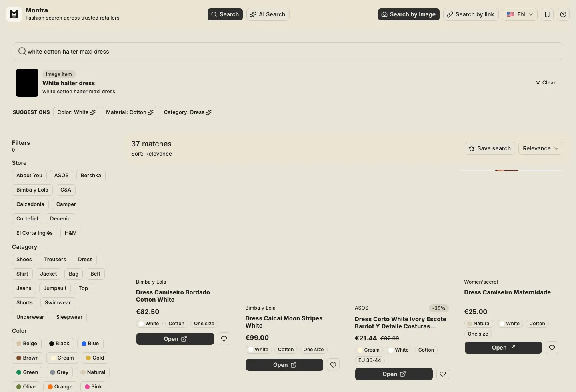Click sparkle icon on Category: Dress suggestion
576x392 pixels.
(x=209, y=112)
